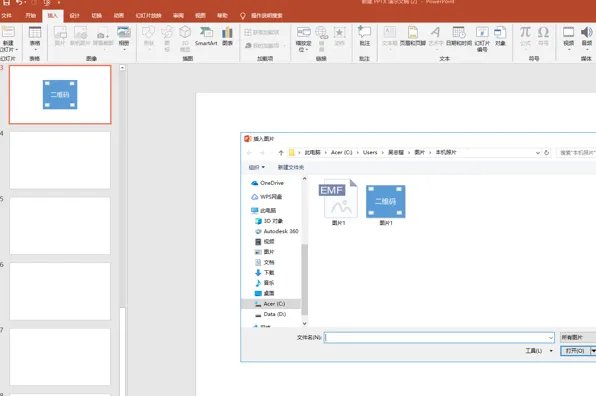Image resolution: width=596 pixels, height=396 pixels.
Task: Open the 组织 dropdown in the dialog
Action: tap(257, 167)
